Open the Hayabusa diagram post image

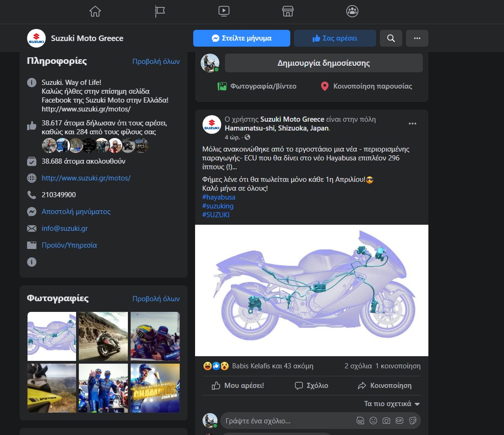point(311,290)
